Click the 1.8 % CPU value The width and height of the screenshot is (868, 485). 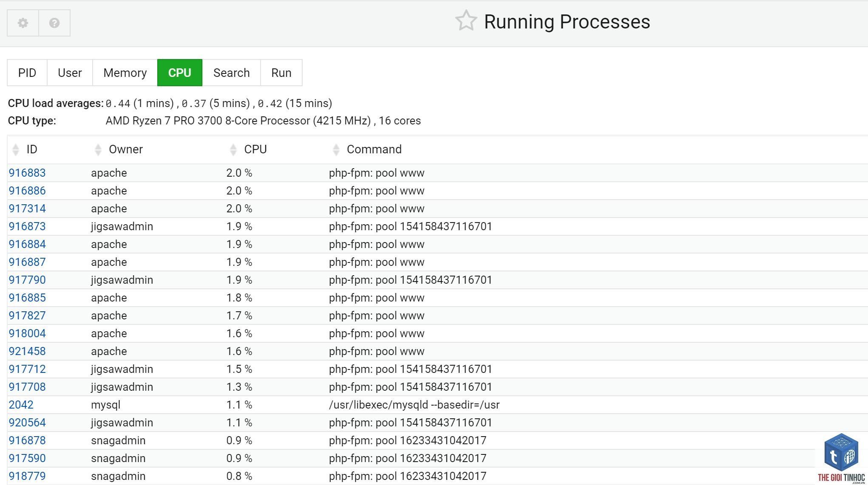[x=239, y=298]
